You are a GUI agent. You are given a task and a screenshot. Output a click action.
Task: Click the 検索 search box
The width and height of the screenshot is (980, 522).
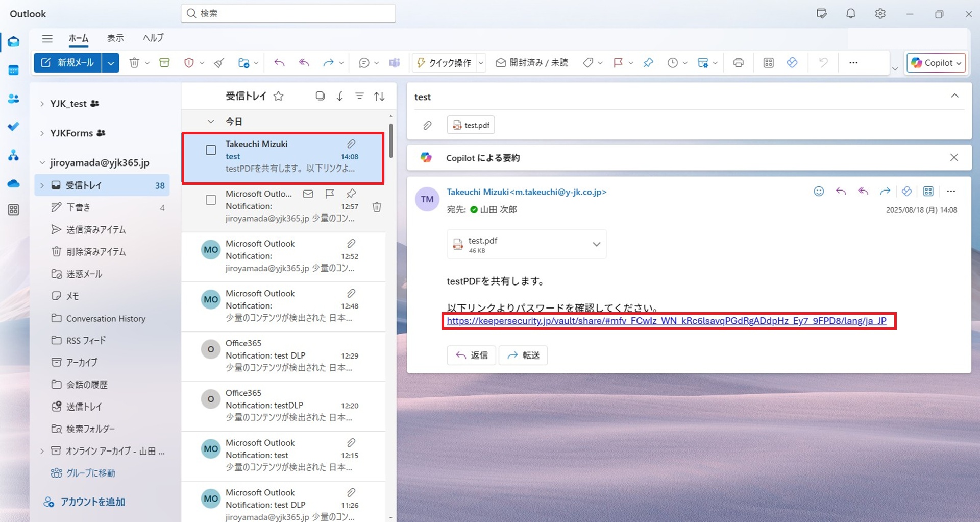tap(288, 13)
